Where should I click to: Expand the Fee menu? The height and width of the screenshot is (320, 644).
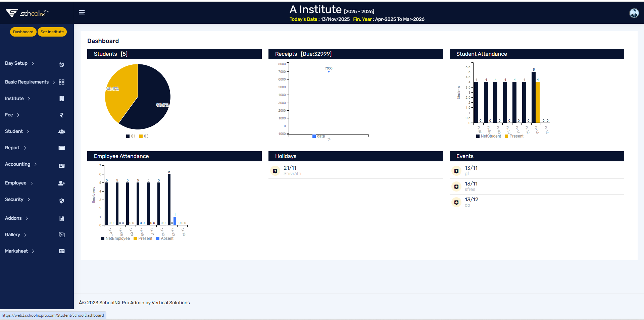[x=12, y=115]
